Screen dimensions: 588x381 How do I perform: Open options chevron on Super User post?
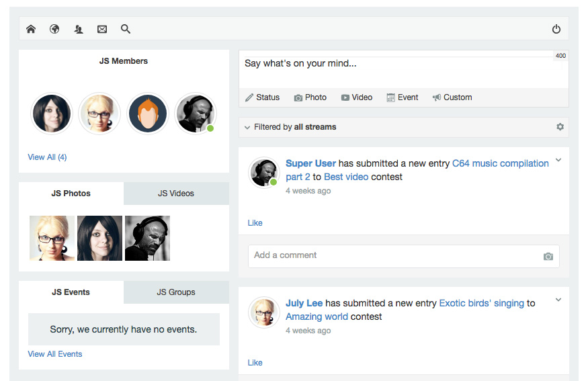click(x=558, y=160)
